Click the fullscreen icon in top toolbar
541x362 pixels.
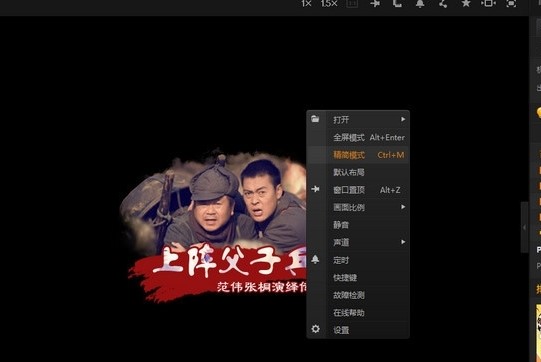coord(511,3)
